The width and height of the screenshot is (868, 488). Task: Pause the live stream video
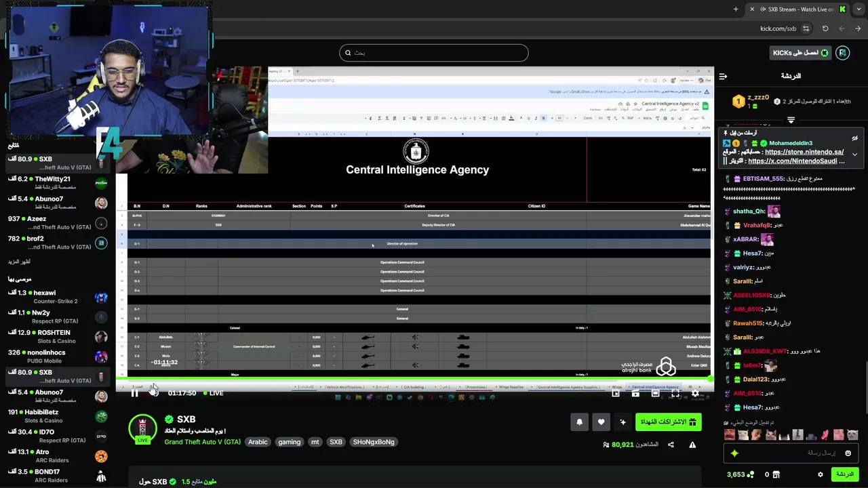pyautogui.click(x=134, y=393)
